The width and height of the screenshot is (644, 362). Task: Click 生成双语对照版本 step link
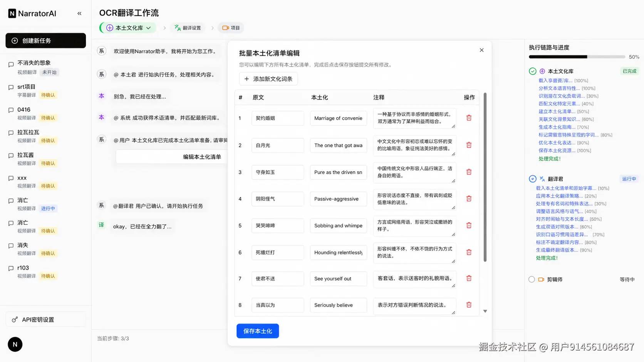557,227
